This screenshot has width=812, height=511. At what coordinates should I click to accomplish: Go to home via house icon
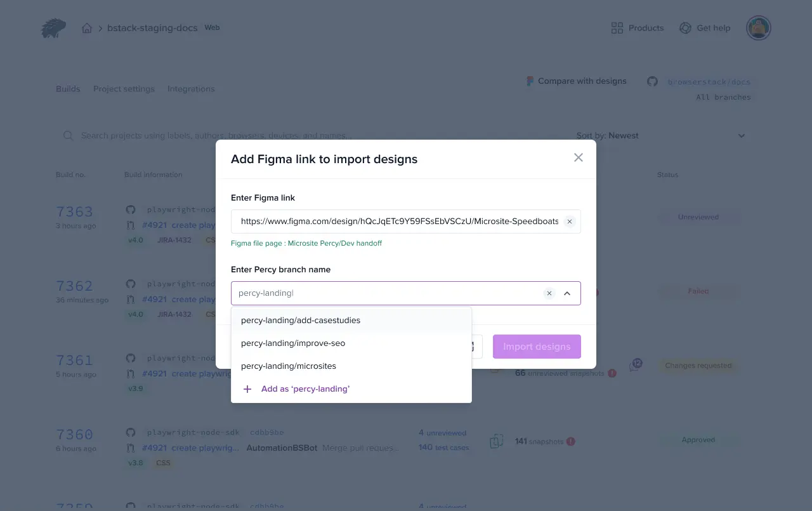87,28
